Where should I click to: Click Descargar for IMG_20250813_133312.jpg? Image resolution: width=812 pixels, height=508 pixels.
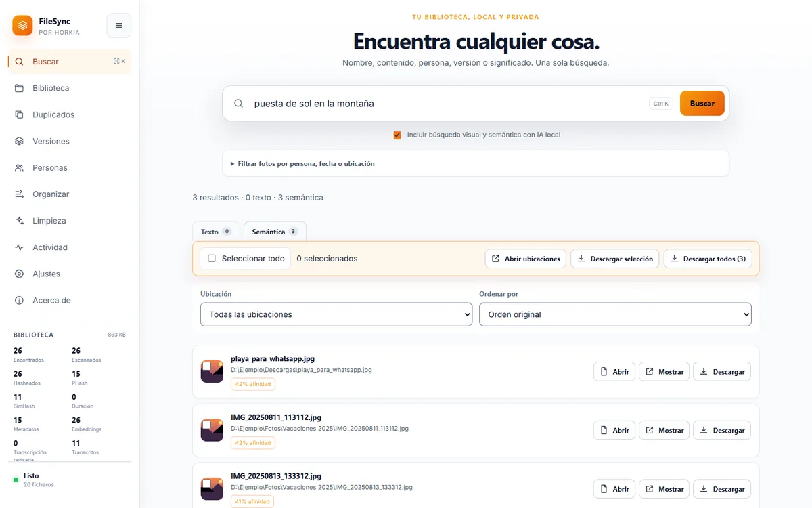722,489
